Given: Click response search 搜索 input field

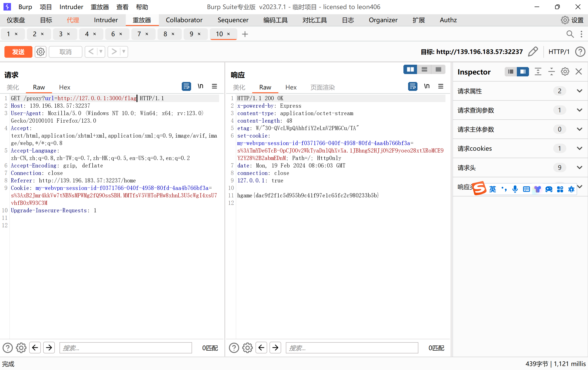Looking at the screenshot, I should (x=352, y=348).
